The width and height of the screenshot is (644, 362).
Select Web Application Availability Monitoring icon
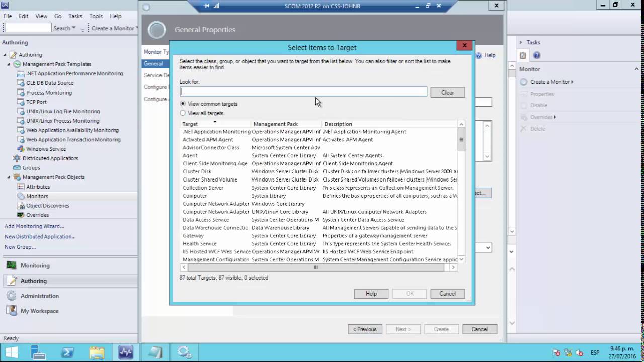point(21,130)
